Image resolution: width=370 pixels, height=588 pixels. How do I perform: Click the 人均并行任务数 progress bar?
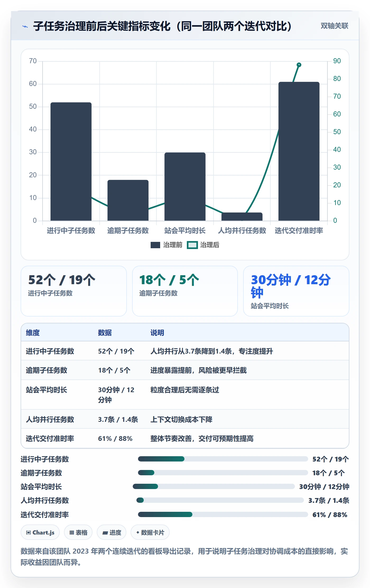(220, 500)
